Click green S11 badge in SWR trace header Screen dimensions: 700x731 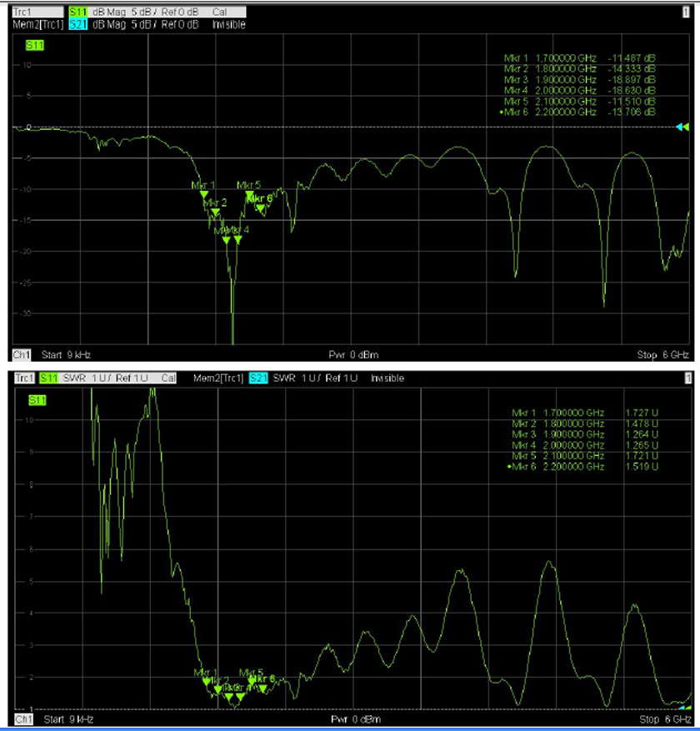[x=49, y=378]
